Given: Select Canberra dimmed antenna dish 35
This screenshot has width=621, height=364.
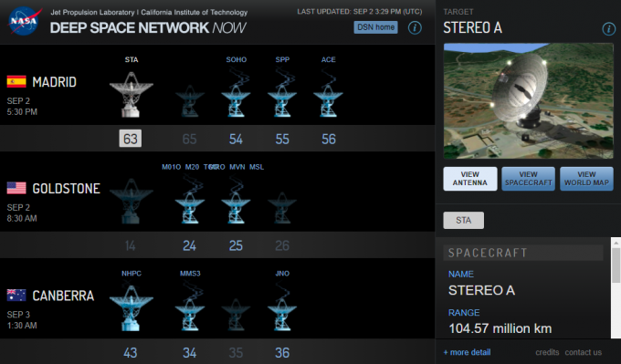Looking at the screenshot, I should (x=236, y=315).
